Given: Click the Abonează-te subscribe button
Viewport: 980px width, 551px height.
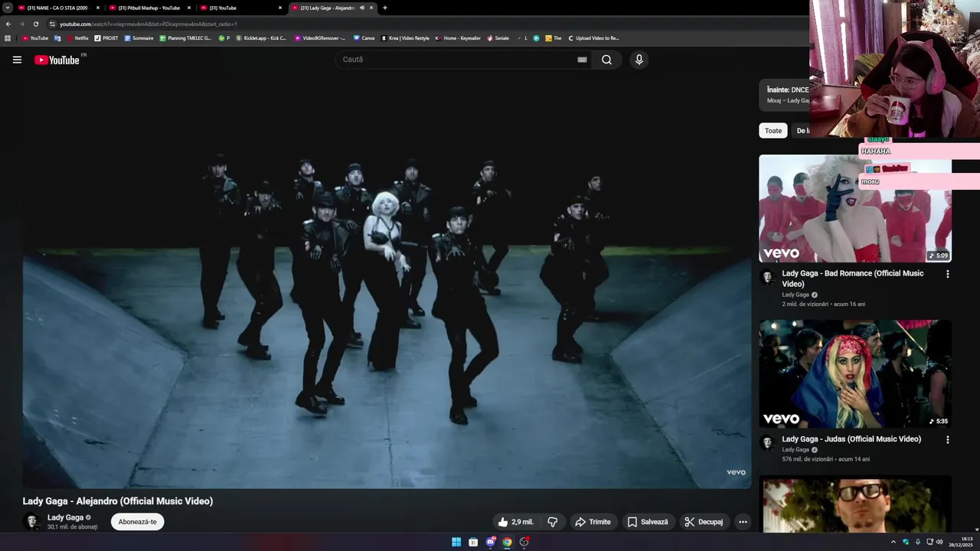Looking at the screenshot, I should [x=137, y=522].
